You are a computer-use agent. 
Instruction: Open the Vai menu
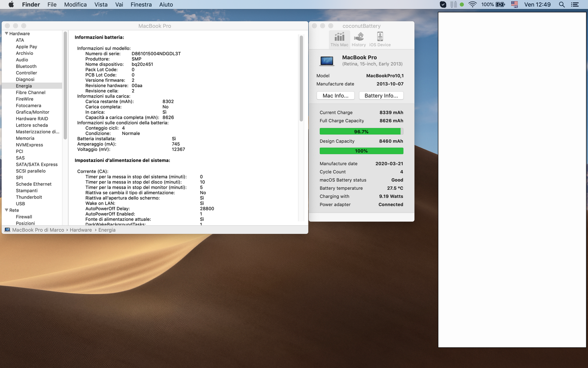tap(119, 4)
